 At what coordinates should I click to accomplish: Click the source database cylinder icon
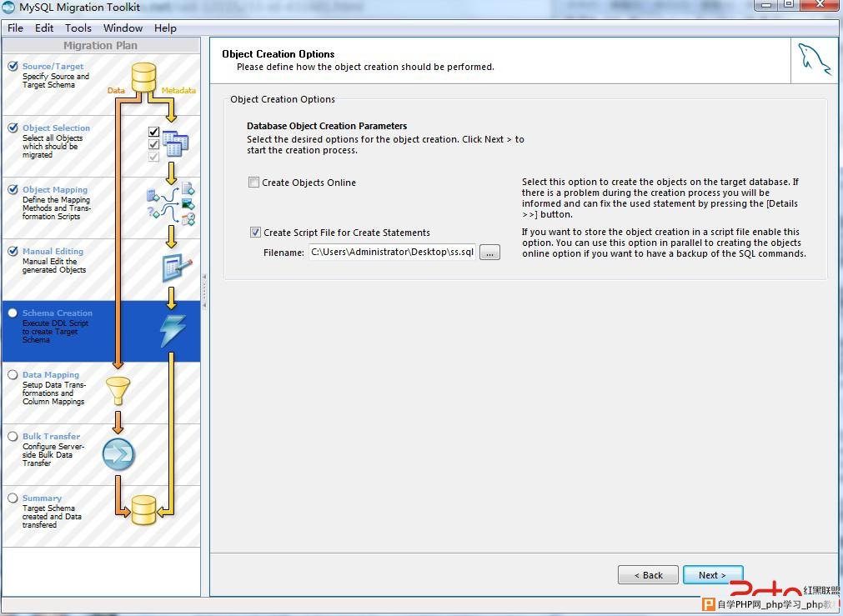pyautogui.click(x=143, y=78)
